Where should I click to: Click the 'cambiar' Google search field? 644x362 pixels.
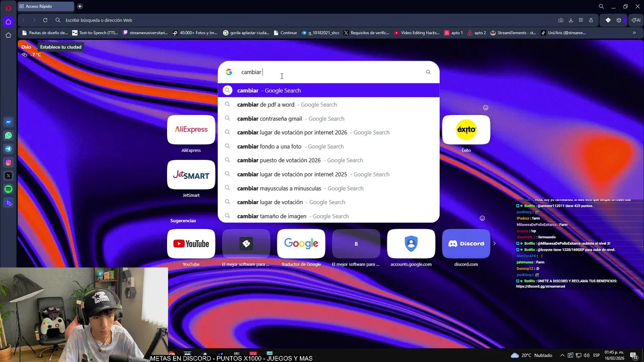pos(330,72)
